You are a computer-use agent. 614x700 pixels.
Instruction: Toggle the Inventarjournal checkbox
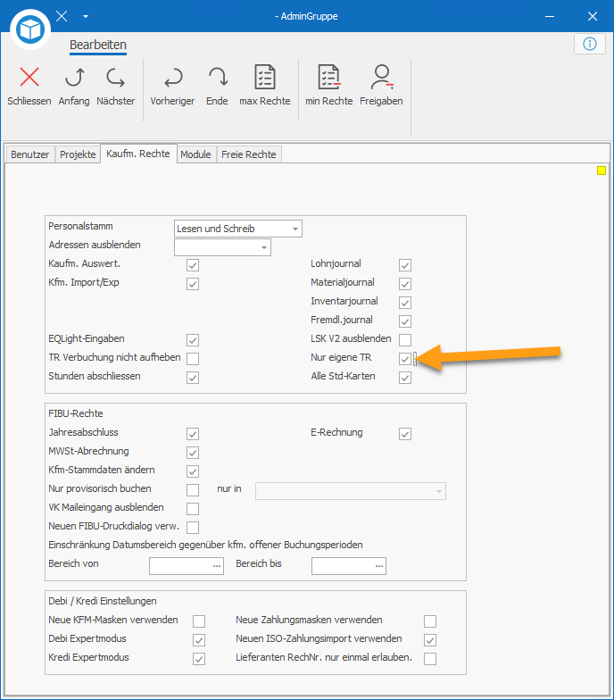[x=405, y=303]
